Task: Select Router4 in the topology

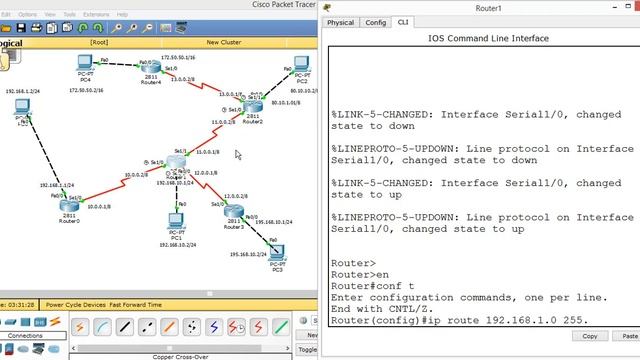Action: click(x=151, y=67)
